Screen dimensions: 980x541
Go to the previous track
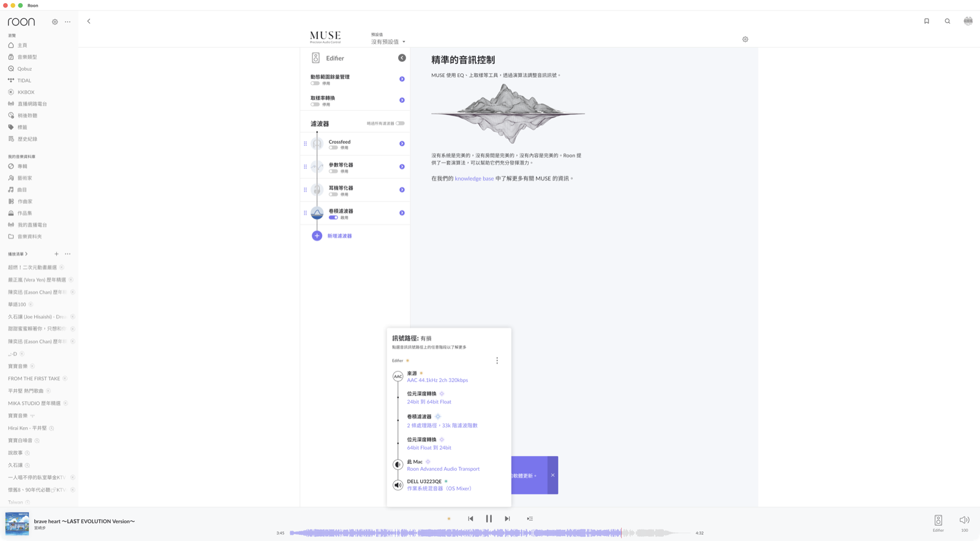tap(470, 518)
